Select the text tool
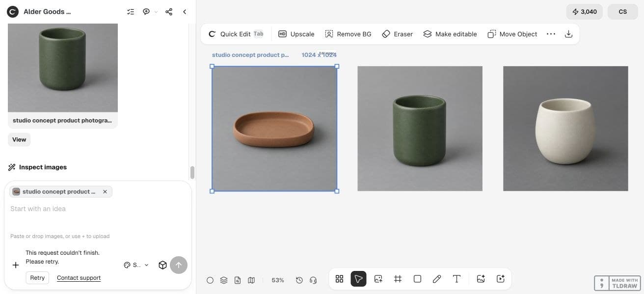 pos(456,279)
